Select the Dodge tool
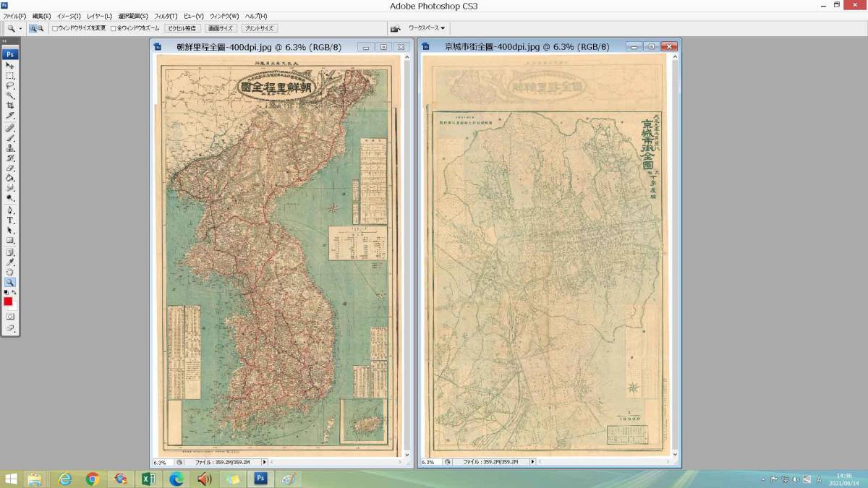This screenshot has height=488, width=868. [x=10, y=197]
